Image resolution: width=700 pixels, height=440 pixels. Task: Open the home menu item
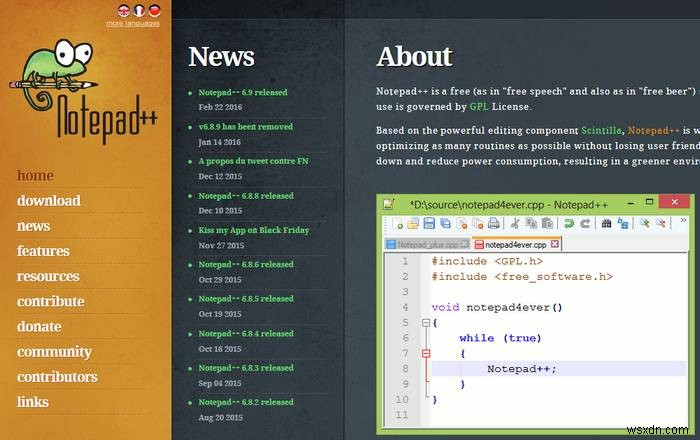pos(35,175)
